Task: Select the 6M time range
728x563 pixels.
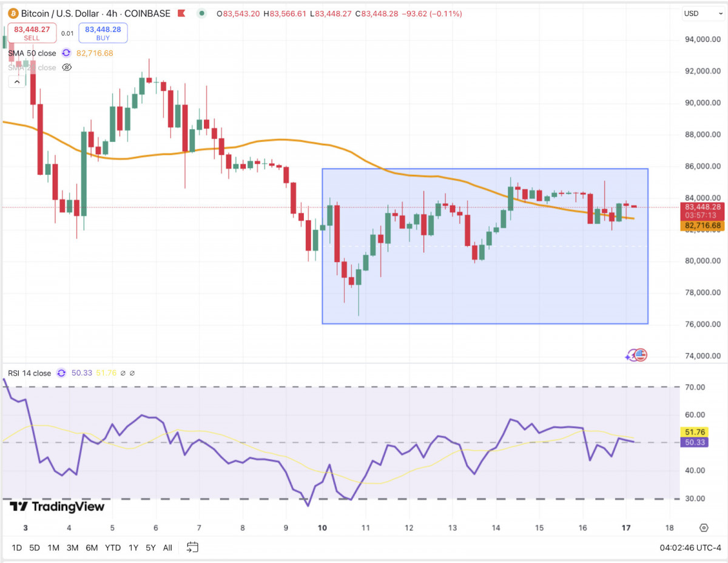Action: (x=92, y=548)
